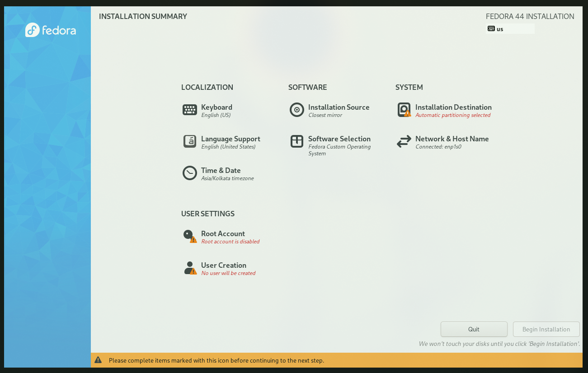
Task: Click the 'USER SETTINGS' section heading
Action: click(x=208, y=214)
